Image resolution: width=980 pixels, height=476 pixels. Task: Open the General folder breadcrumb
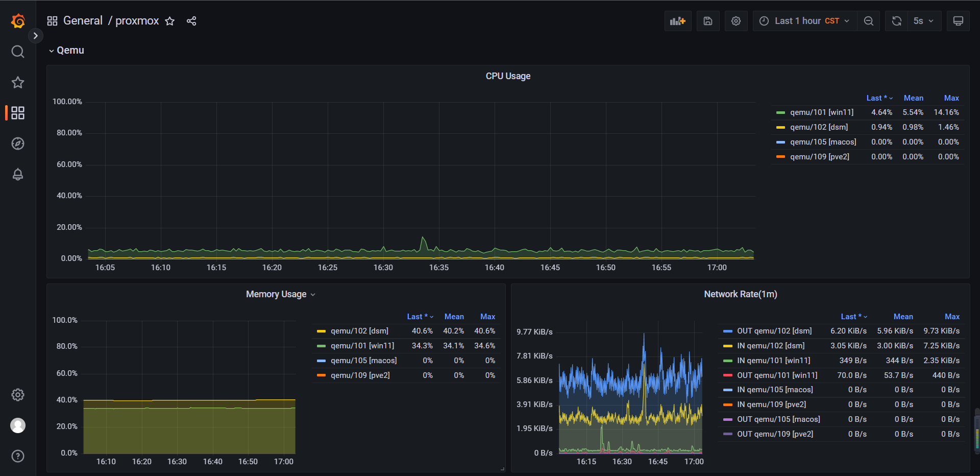point(83,21)
